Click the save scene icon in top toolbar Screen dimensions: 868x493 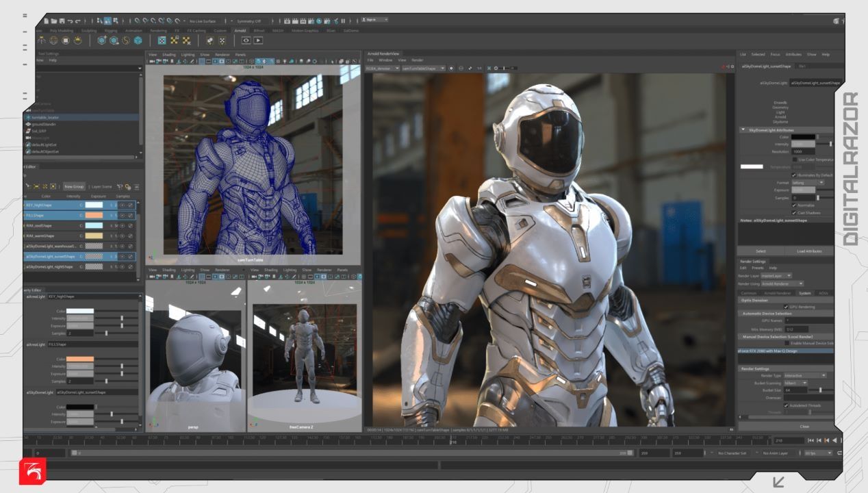62,20
